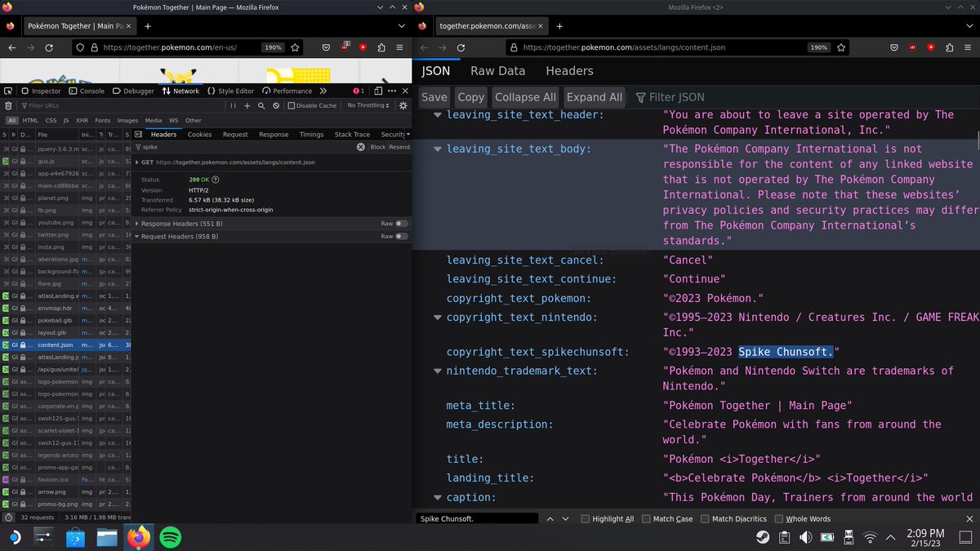
Task: Open Spotify from the taskbar
Action: pos(170,537)
